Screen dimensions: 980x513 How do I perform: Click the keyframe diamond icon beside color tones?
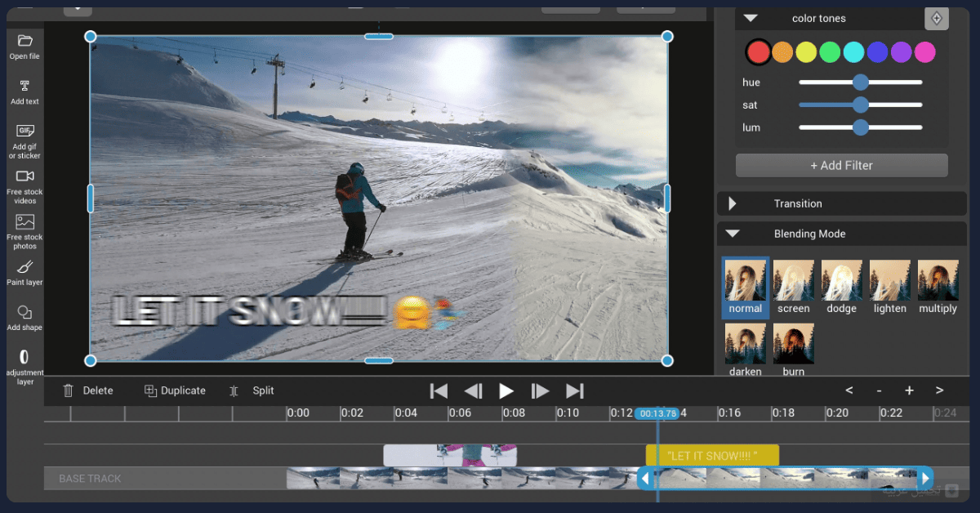coord(937,19)
